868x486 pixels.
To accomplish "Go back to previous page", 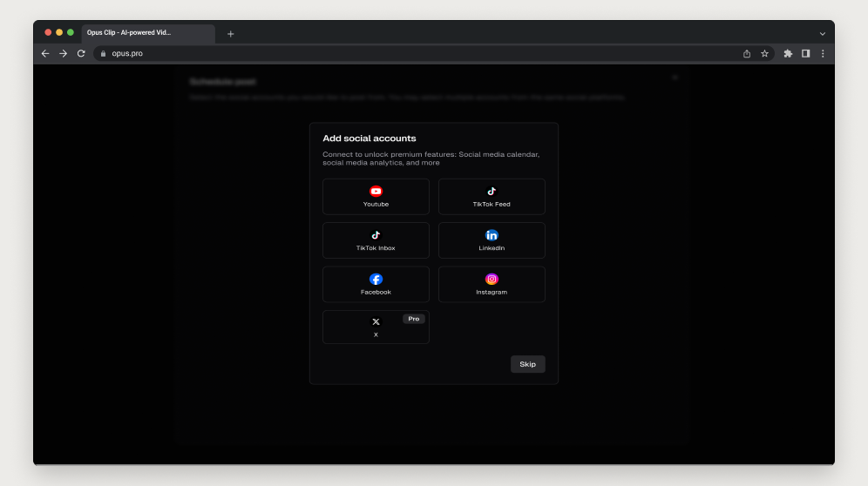I will pyautogui.click(x=45, y=54).
